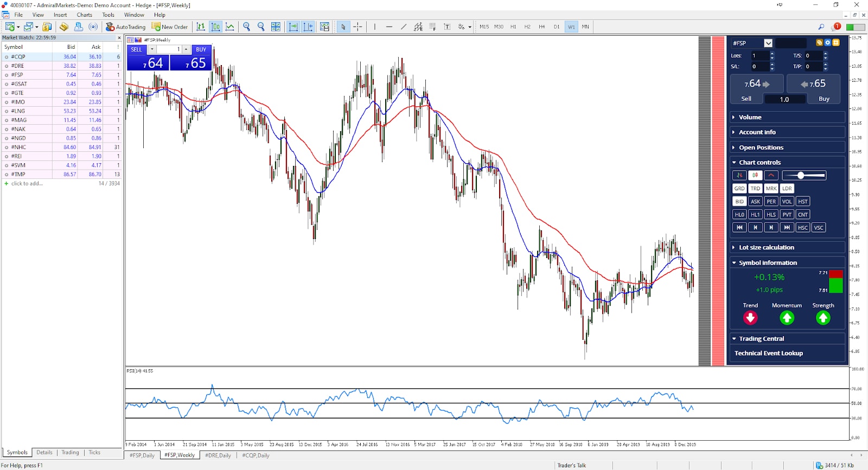Collapse the Symbol information section
The height and width of the screenshot is (470, 868).
click(787, 262)
